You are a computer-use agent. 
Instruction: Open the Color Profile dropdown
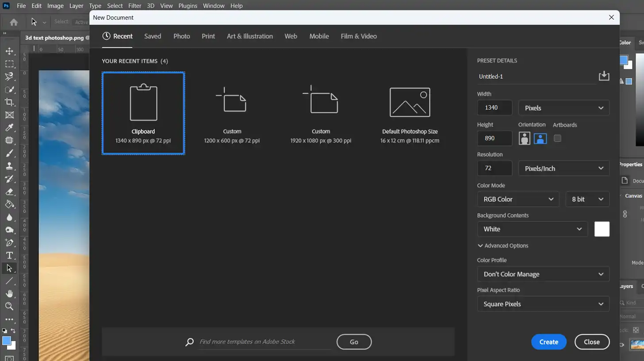(x=543, y=274)
